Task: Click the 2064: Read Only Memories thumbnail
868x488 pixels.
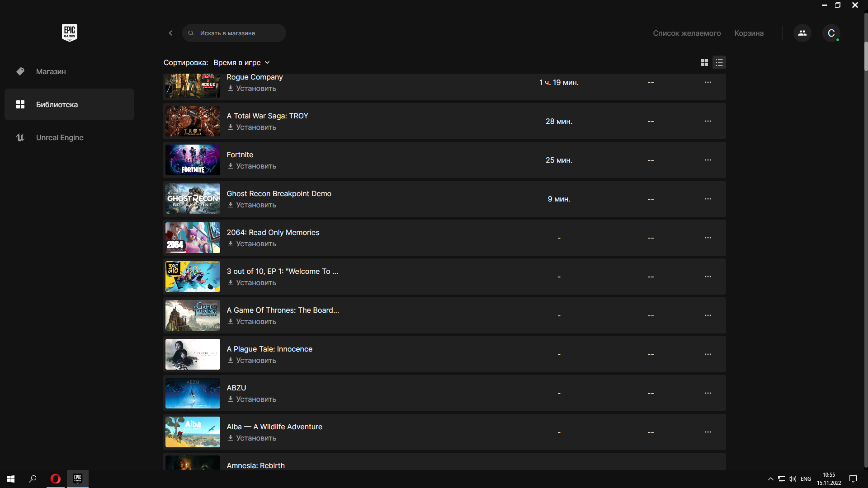Action: click(193, 238)
